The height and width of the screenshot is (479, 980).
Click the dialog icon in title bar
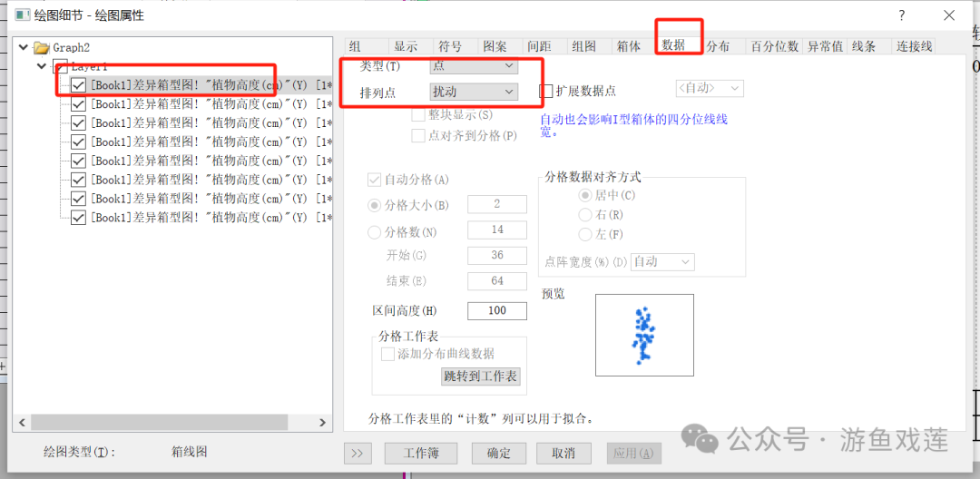coord(23,15)
